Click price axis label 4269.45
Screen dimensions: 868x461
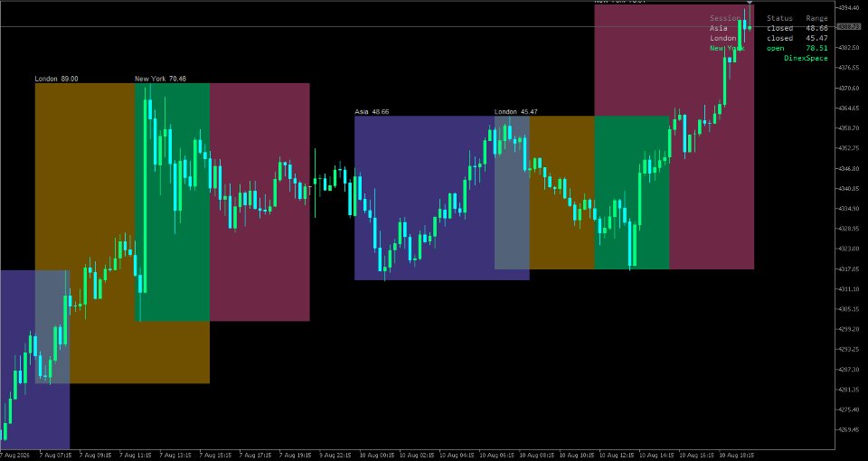[x=849, y=429]
